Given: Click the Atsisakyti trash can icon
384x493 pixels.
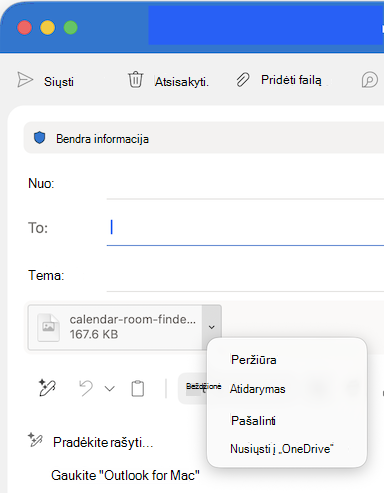Looking at the screenshot, I should 135,79.
